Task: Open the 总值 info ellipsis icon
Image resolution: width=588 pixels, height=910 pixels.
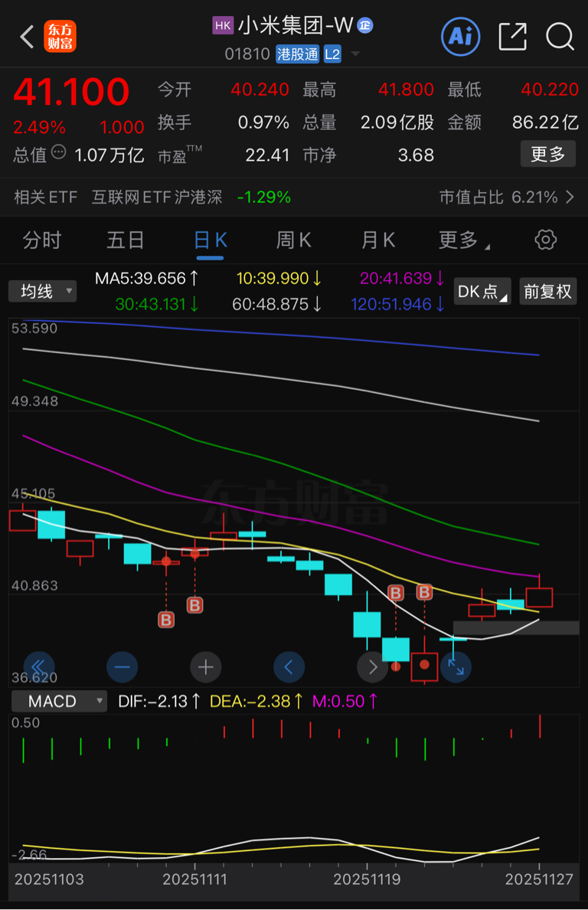Action: click(58, 152)
